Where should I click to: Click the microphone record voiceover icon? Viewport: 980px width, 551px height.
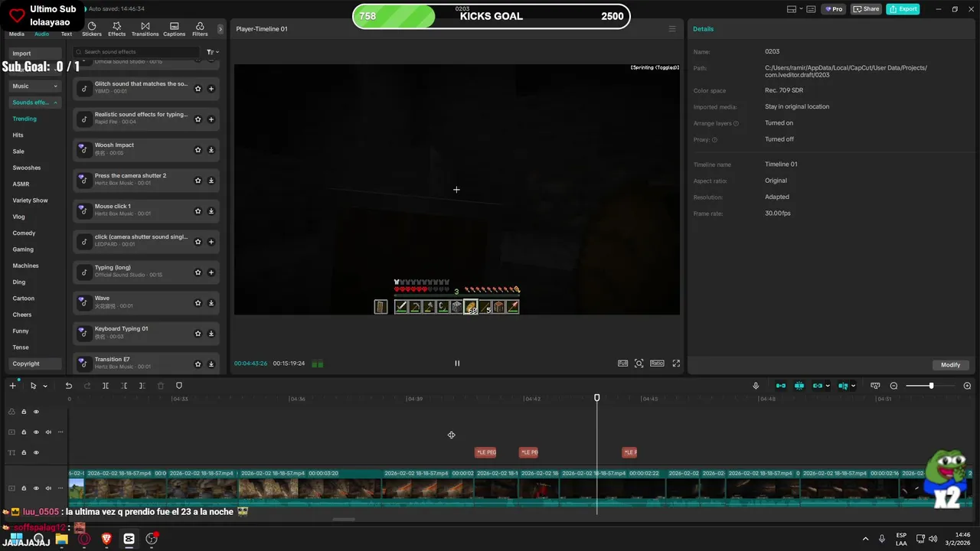click(756, 386)
